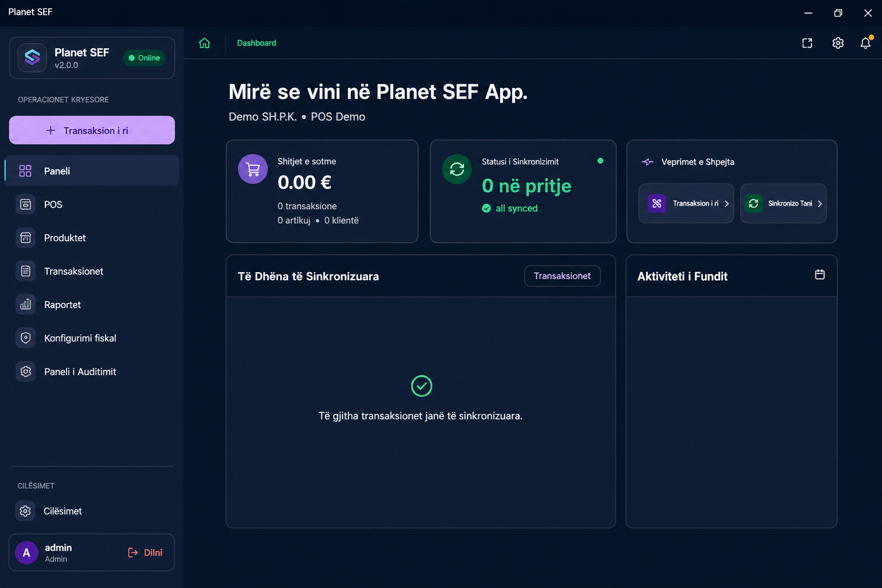
Task: Open Transaksionet button in Të Dhëna të Sinkronizuara
Action: point(562,276)
